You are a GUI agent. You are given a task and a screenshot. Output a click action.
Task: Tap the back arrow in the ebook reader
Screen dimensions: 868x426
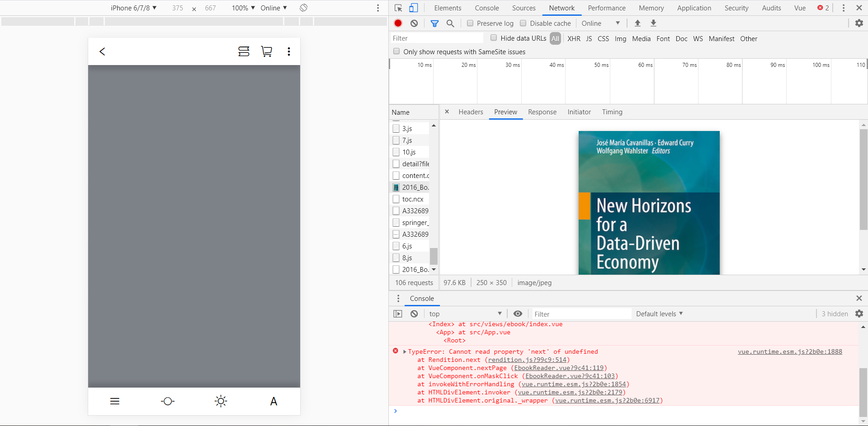[102, 51]
